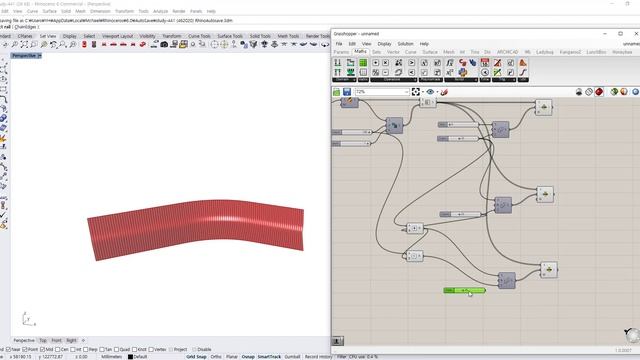
Task: Click the Subtraction operator component icon
Action: point(385,72)
